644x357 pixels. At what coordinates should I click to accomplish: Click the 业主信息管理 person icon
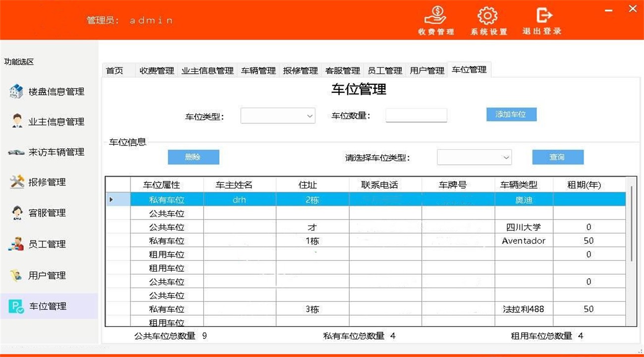pyautogui.click(x=17, y=121)
